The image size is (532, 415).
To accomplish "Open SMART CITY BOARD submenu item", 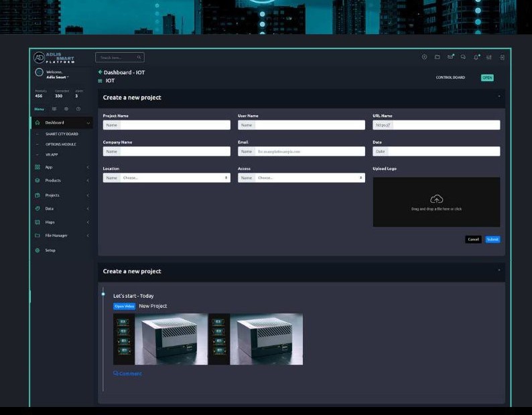I will coord(62,134).
